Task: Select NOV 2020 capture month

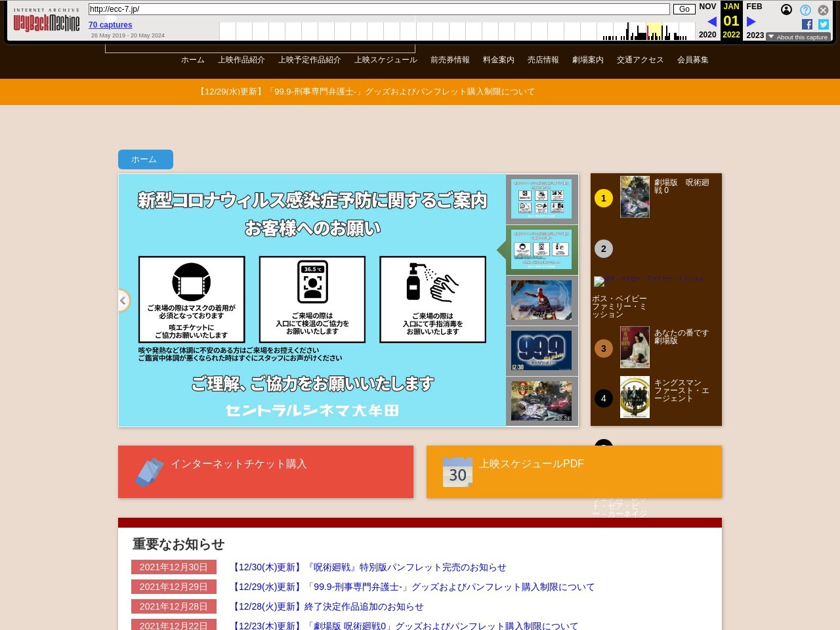Action: coord(707,20)
